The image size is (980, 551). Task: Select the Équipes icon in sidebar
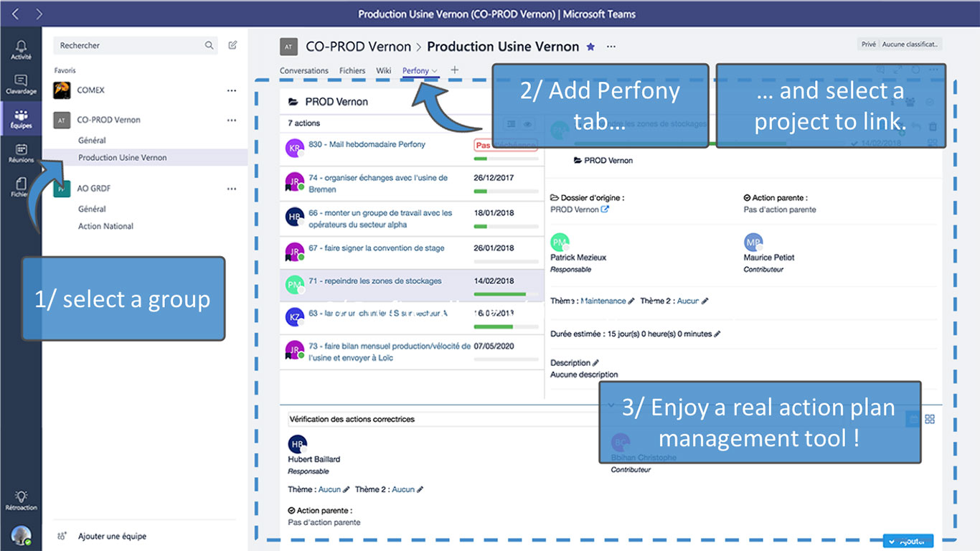click(21, 115)
